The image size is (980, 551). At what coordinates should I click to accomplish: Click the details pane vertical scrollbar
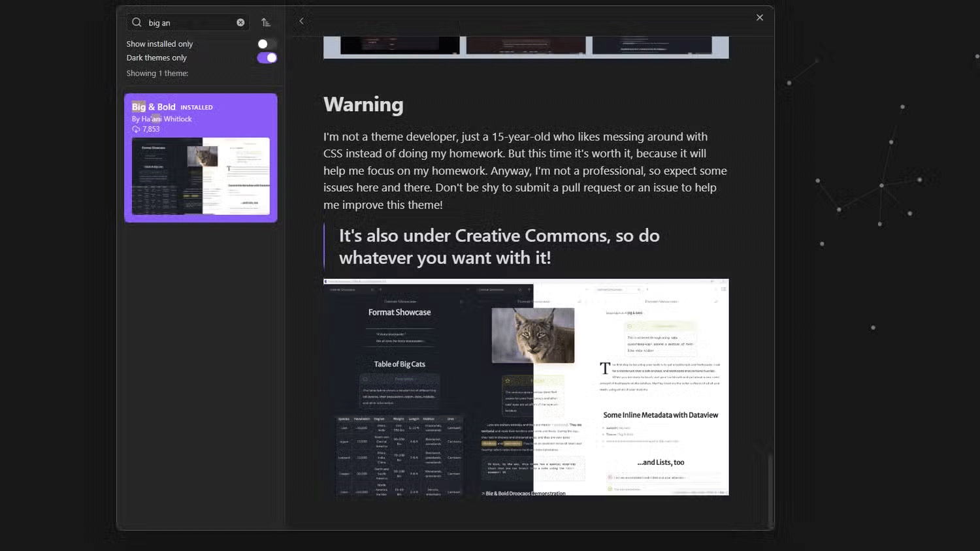point(770,483)
